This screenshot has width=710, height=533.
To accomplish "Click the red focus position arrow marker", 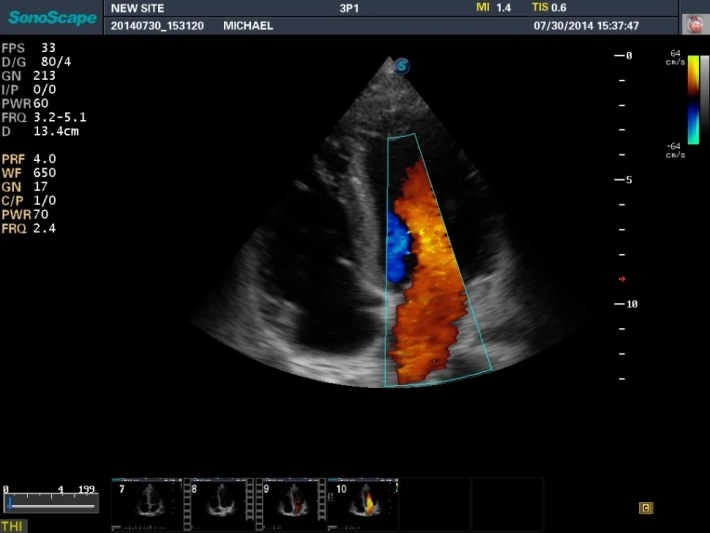I will point(622,279).
